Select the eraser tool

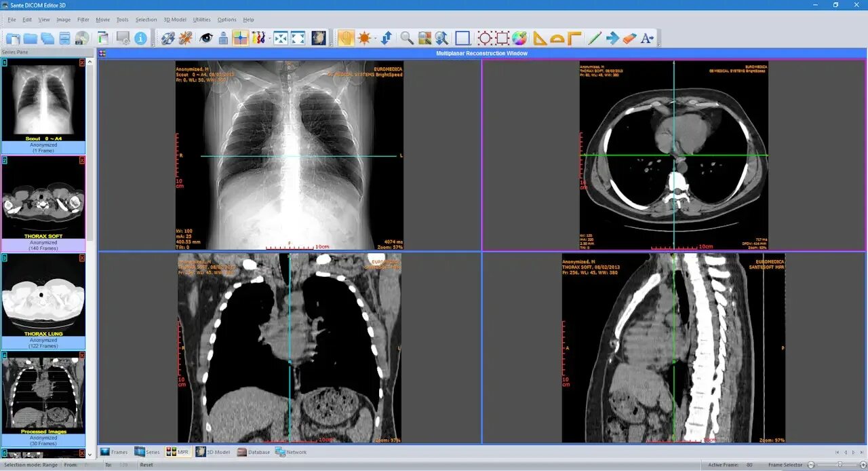(x=629, y=38)
